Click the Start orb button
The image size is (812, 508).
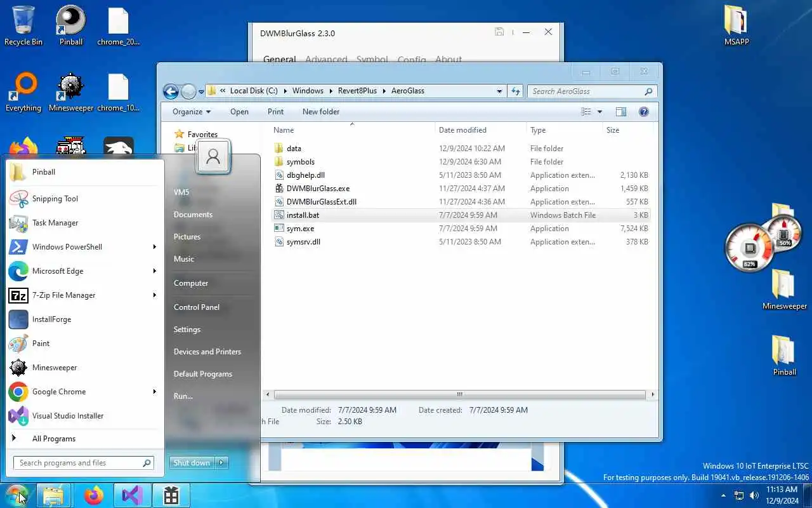(16, 495)
